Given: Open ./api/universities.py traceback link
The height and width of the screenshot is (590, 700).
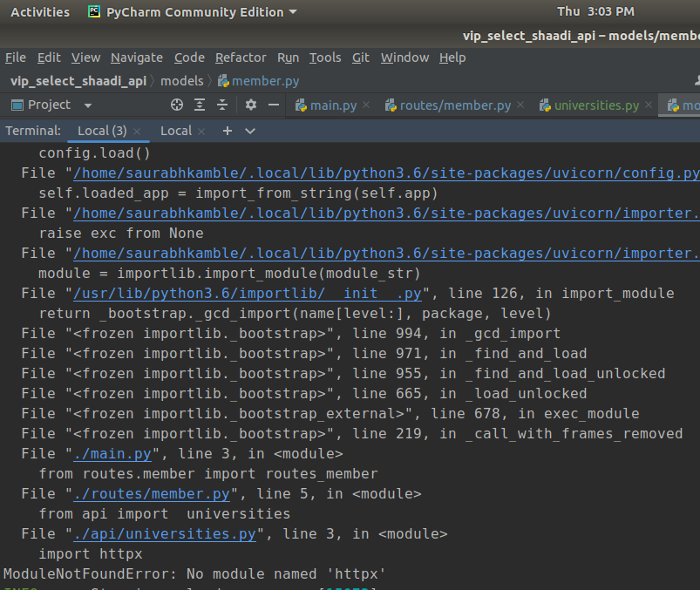Looking at the screenshot, I should (165, 534).
